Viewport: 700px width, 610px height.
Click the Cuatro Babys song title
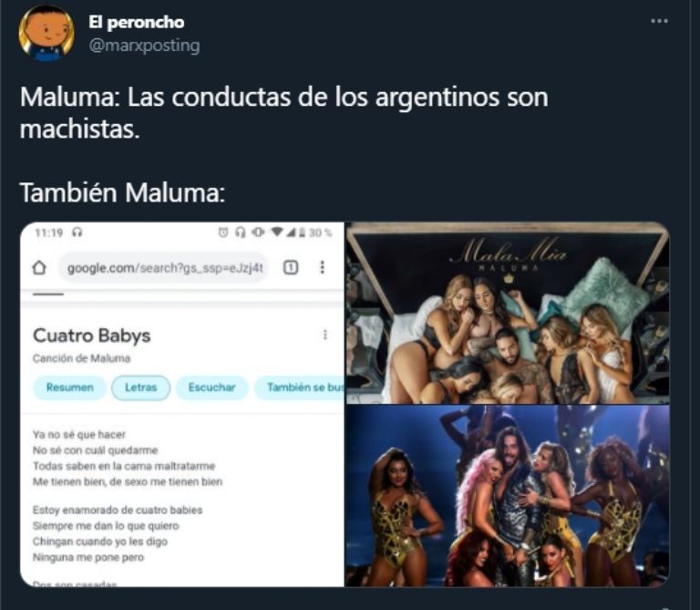tap(91, 336)
